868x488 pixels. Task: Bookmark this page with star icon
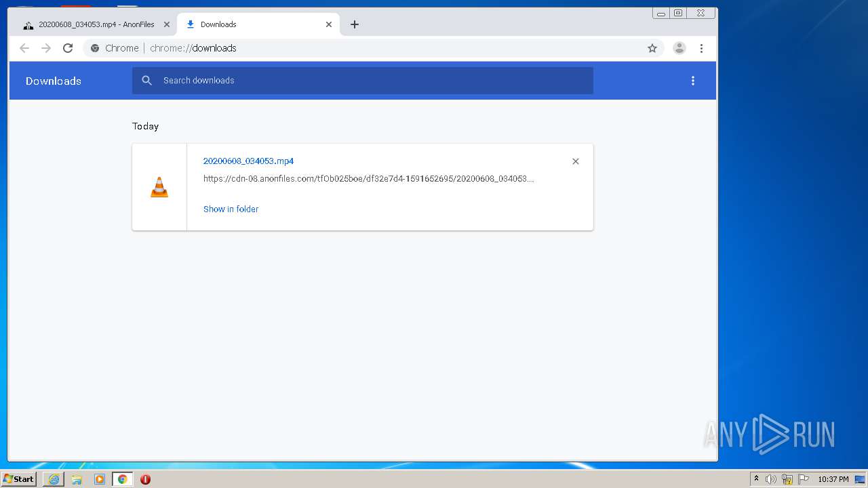pos(652,48)
